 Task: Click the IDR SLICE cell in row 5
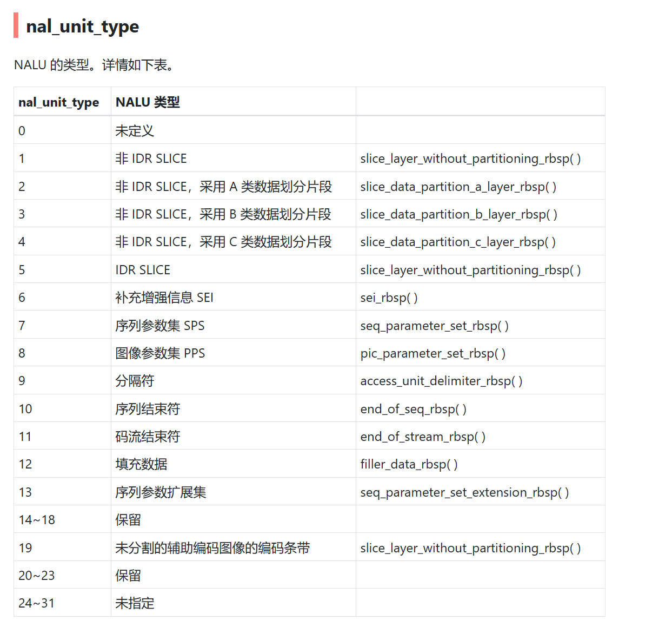(x=143, y=270)
